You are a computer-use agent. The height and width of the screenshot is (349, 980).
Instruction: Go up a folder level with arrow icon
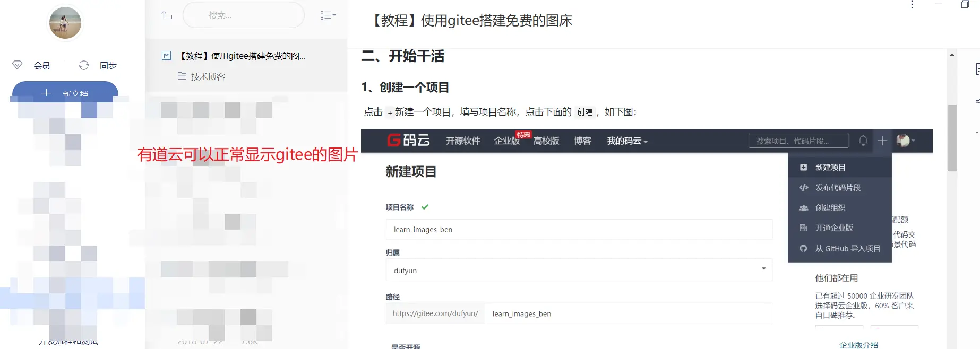click(x=167, y=15)
